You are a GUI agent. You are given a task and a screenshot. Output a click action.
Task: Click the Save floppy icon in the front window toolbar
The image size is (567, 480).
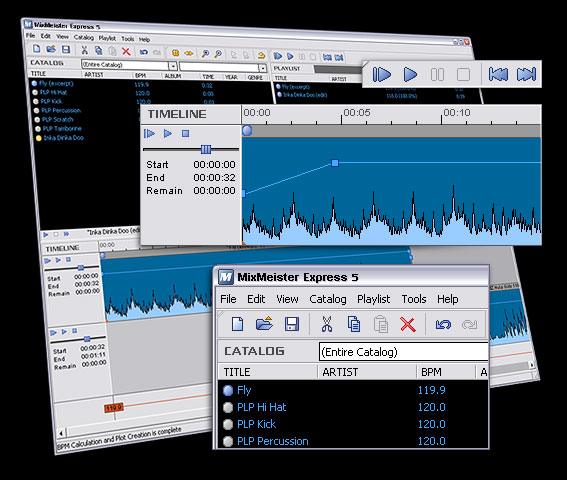292,324
